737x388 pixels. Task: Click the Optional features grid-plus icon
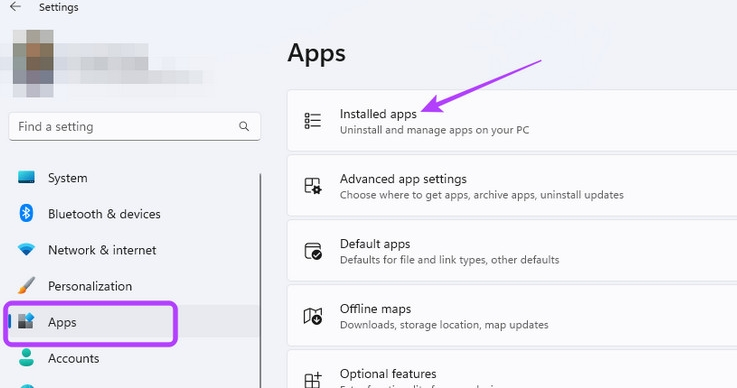point(313,380)
